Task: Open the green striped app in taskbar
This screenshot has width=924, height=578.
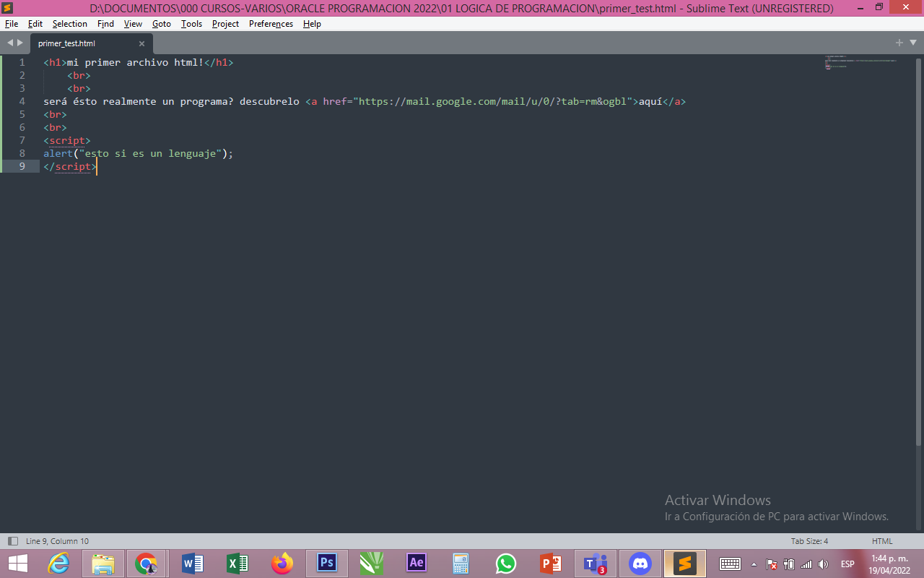Action: pyautogui.click(x=372, y=564)
